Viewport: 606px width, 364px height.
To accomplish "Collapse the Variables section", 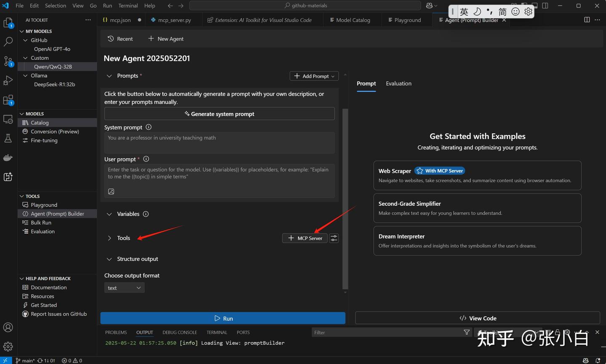I will [109, 214].
